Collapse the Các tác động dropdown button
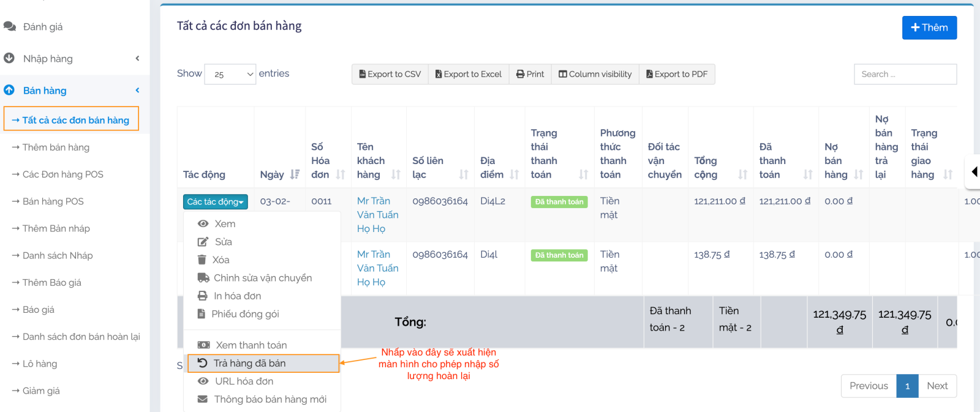 215,202
